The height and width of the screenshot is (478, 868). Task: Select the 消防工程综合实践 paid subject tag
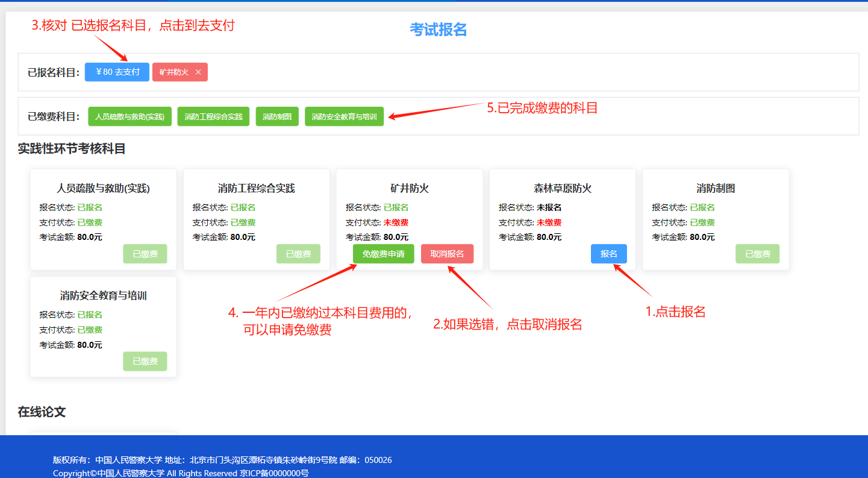213,117
